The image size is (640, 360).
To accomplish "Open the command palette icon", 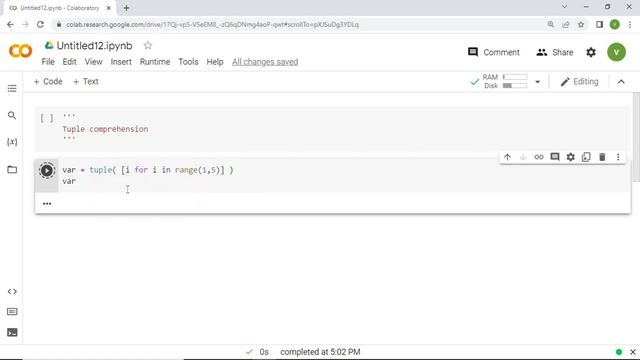I will tap(12, 312).
